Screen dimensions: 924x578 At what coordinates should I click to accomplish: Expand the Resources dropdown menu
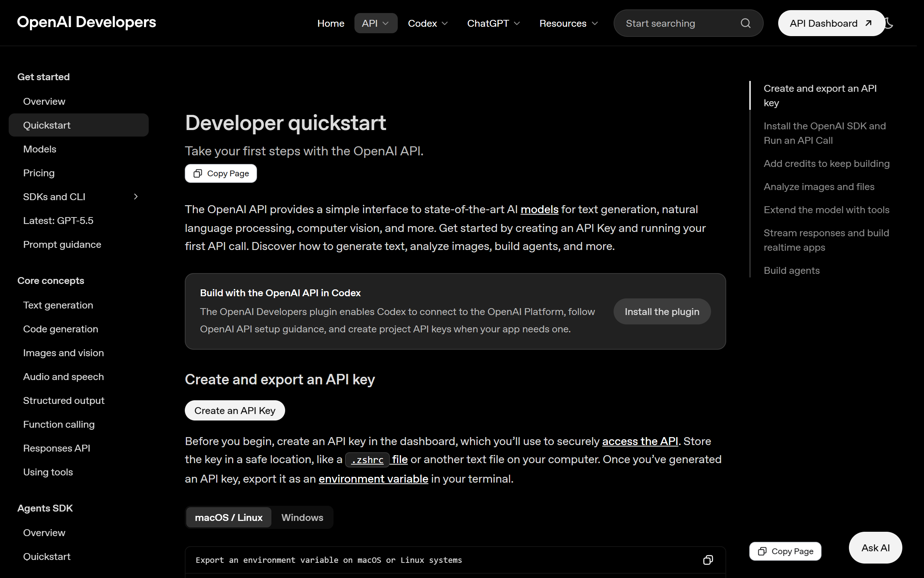(x=568, y=23)
